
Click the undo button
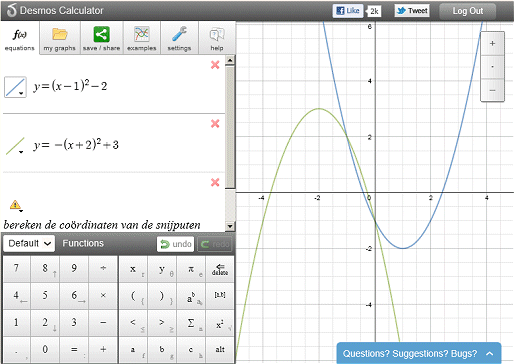[x=176, y=244]
